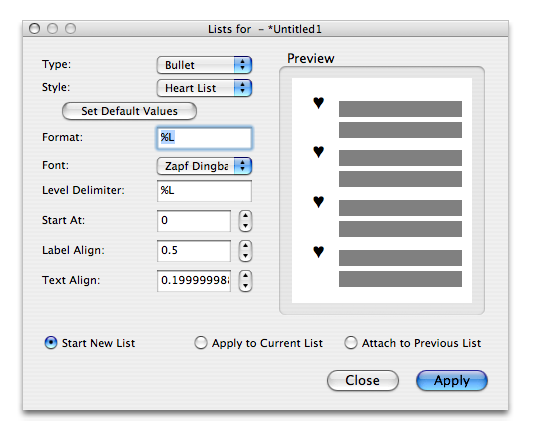Click the Start At increment up arrow

(245, 216)
